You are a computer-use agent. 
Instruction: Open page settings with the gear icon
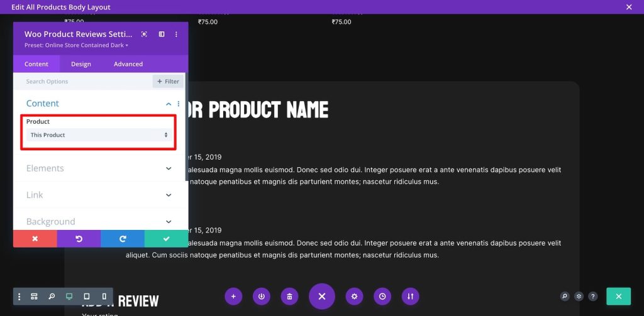click(355, 297)
